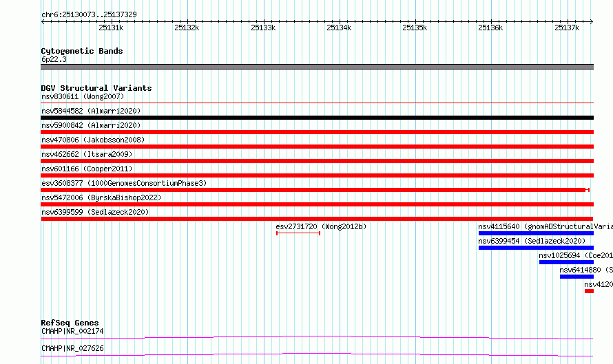Select the red nsv6399599 variant bar
The image size is (613, 364).
(317, 219)
